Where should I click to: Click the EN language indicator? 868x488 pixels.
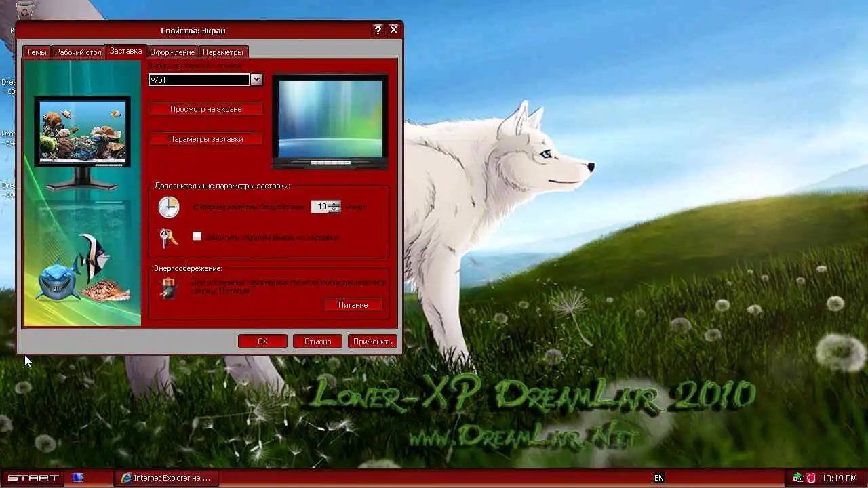point(659,478)
